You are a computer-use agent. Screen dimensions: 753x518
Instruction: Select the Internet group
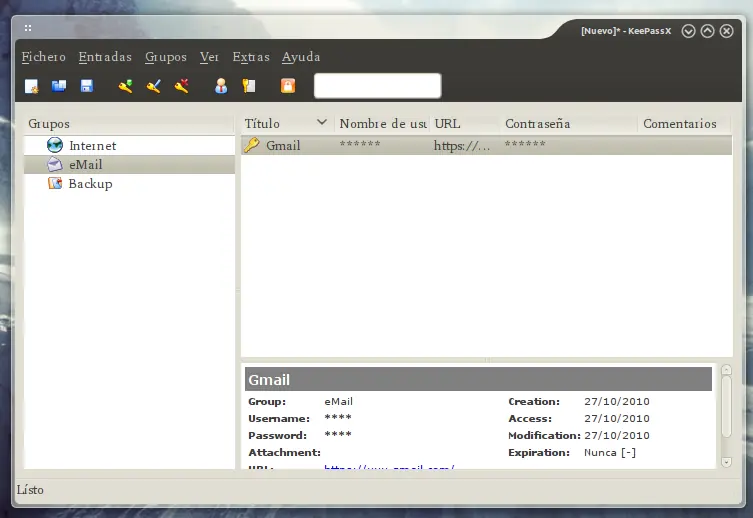point(92,146)
